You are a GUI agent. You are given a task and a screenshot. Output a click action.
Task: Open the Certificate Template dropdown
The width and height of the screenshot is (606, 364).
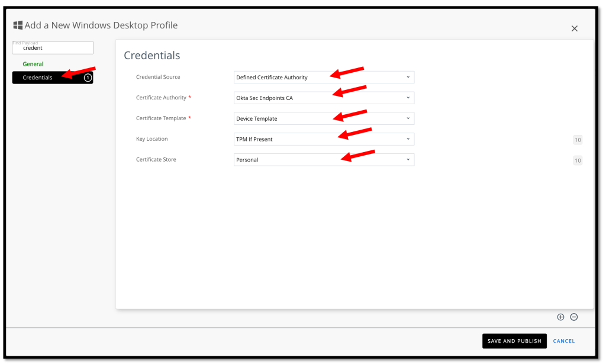pos(324,118)
